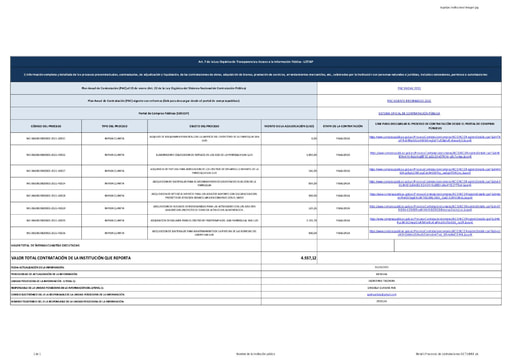Open the email address link of the responsible unit
Viewport: 512px width, 362px height.
[382, 295]
